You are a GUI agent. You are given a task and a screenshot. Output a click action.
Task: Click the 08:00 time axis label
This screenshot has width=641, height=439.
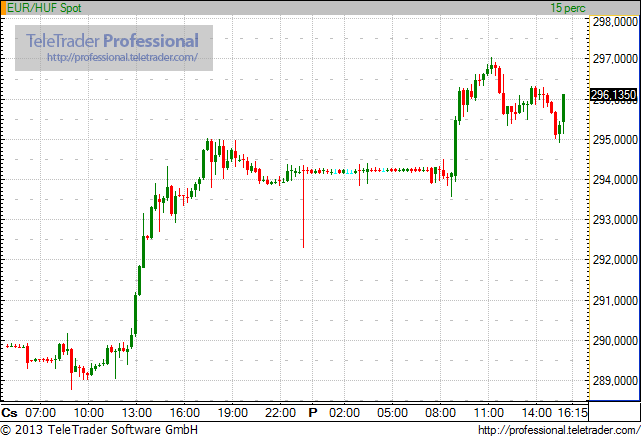[440, 413]
